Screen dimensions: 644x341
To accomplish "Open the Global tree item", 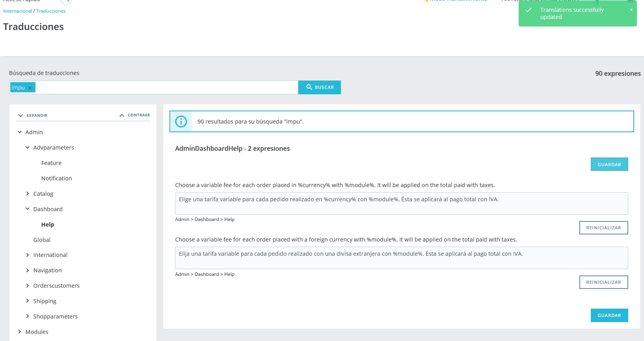I will point(42,240).
